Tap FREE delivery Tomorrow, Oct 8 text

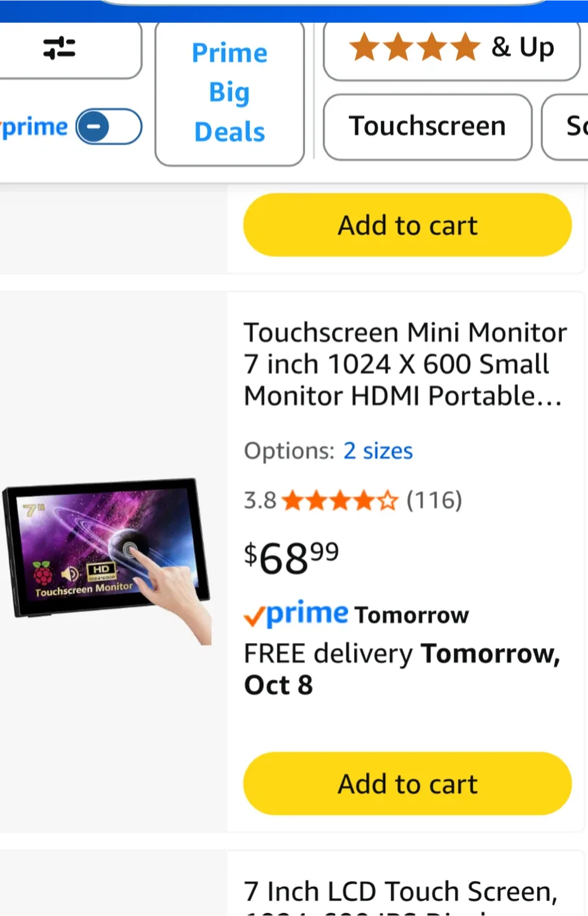coord(402,669)
